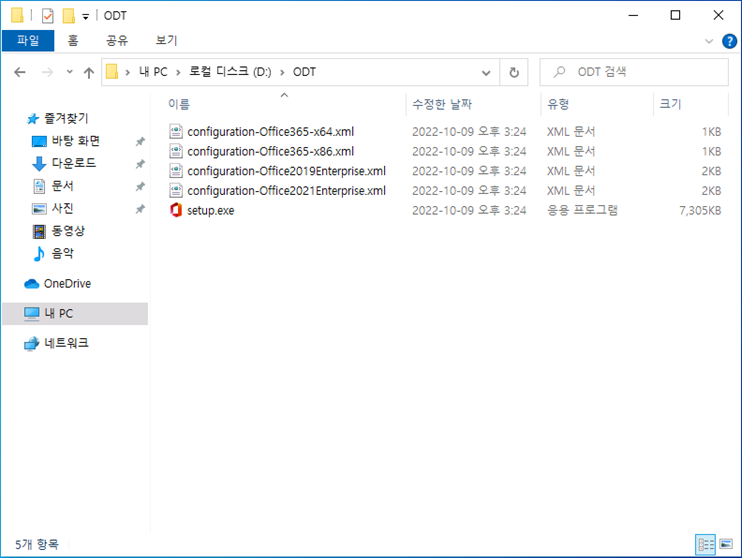Switch to the 공유 ribbon tab

click(117, 40)
